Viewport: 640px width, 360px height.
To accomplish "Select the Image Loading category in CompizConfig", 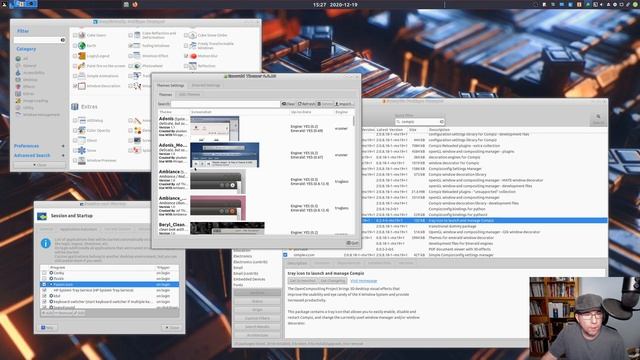I will coord(32,101).
